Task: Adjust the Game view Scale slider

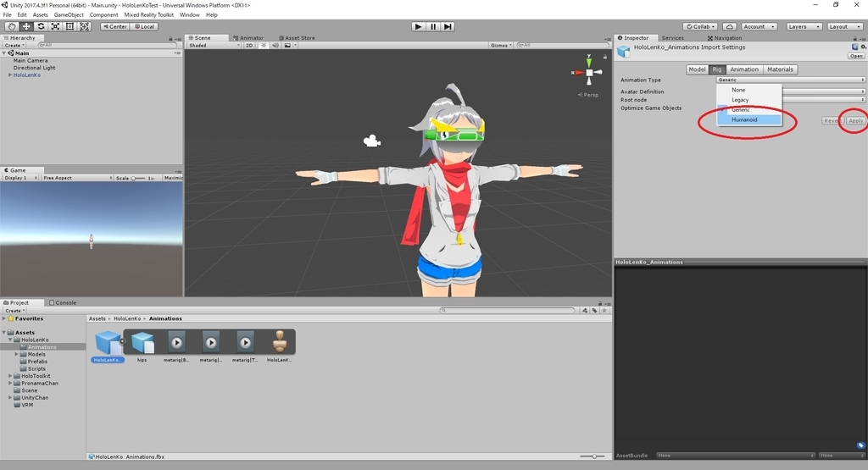Action: (138, 178)
